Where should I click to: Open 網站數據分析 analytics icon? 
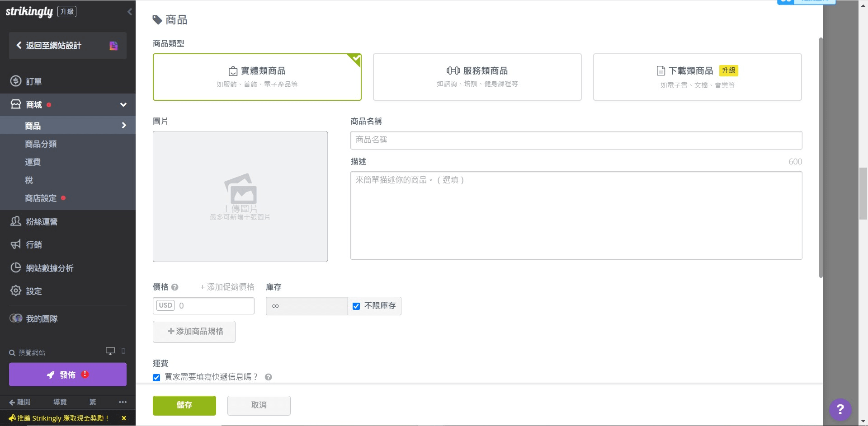pyautogui.click(x=15, y=267)
